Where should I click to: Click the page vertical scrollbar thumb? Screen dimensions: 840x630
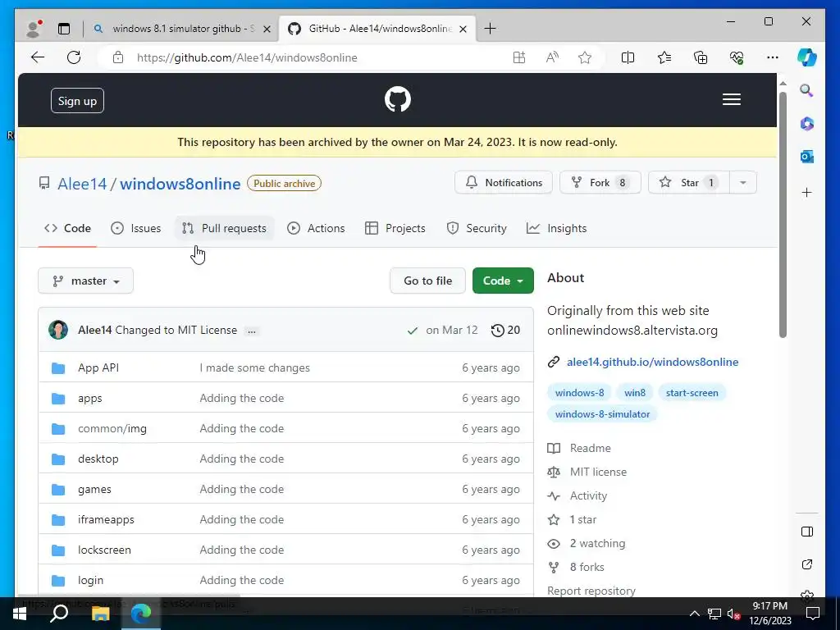tap(783, 214)
